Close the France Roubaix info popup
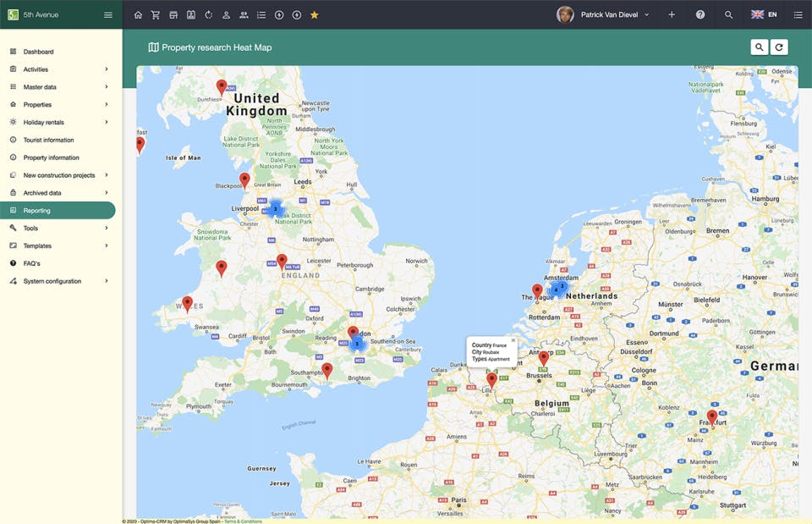812x524 pixels. pyautogui.click(x=513, y=340)
